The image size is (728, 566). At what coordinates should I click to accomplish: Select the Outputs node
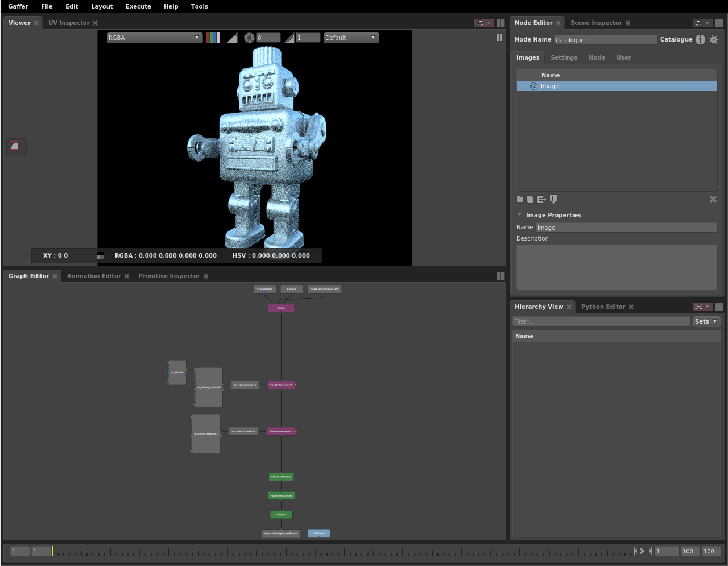click(281, 514)
